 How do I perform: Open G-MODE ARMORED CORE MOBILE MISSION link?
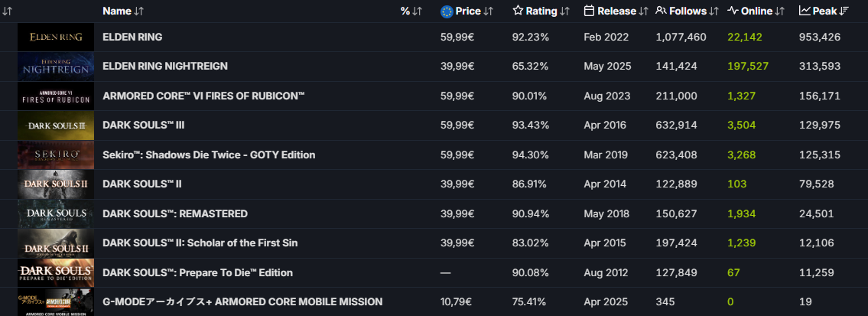point(242,302)
